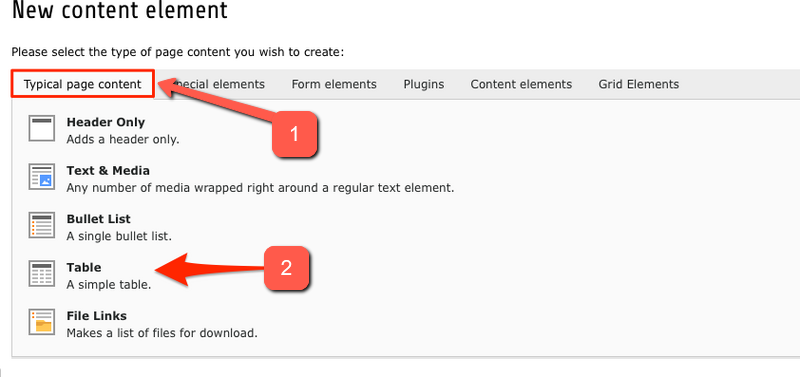Switch to the Special elements tab
Screen dimensions: 800x377
click(217, 84)
